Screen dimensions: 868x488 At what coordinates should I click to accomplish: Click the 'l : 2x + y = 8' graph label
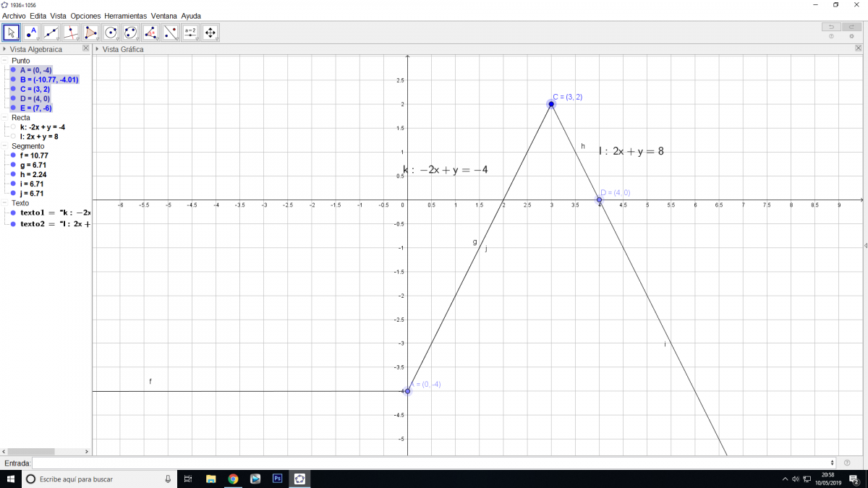click(x=631, y=151)
